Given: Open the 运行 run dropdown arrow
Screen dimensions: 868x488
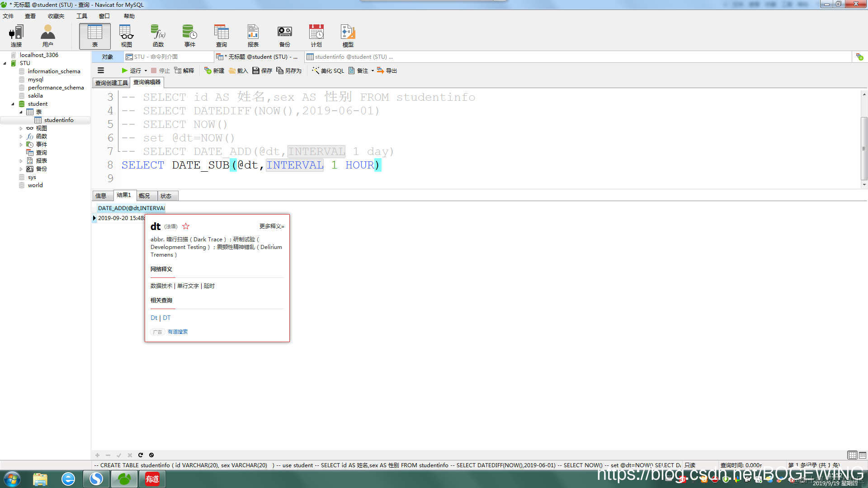Looking at the screenshot, I should click(x=146, y=71).
